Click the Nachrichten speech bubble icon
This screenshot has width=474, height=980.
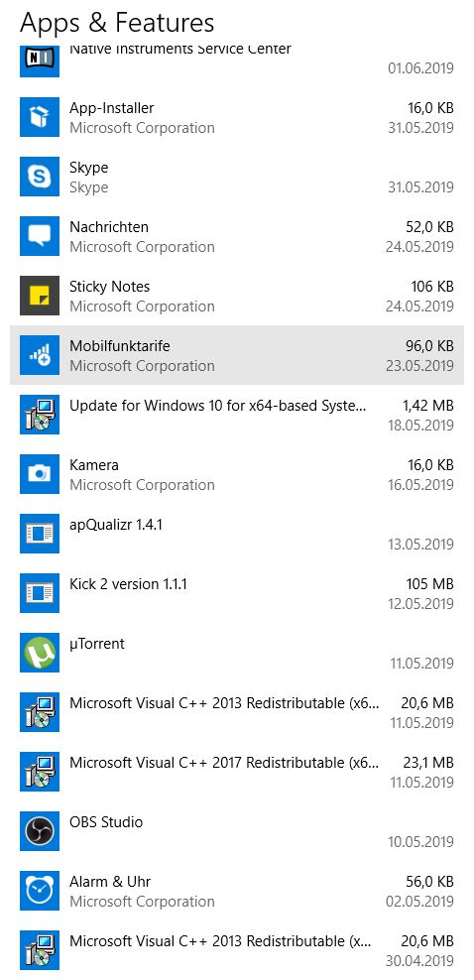click(40, 236)
